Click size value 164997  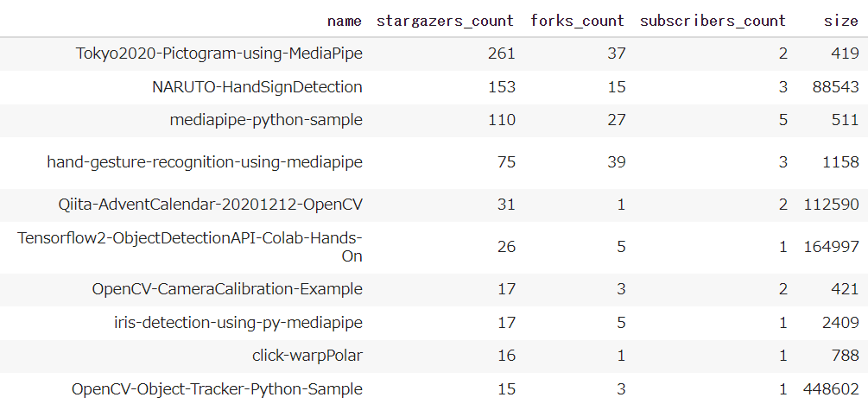[832, 247]
